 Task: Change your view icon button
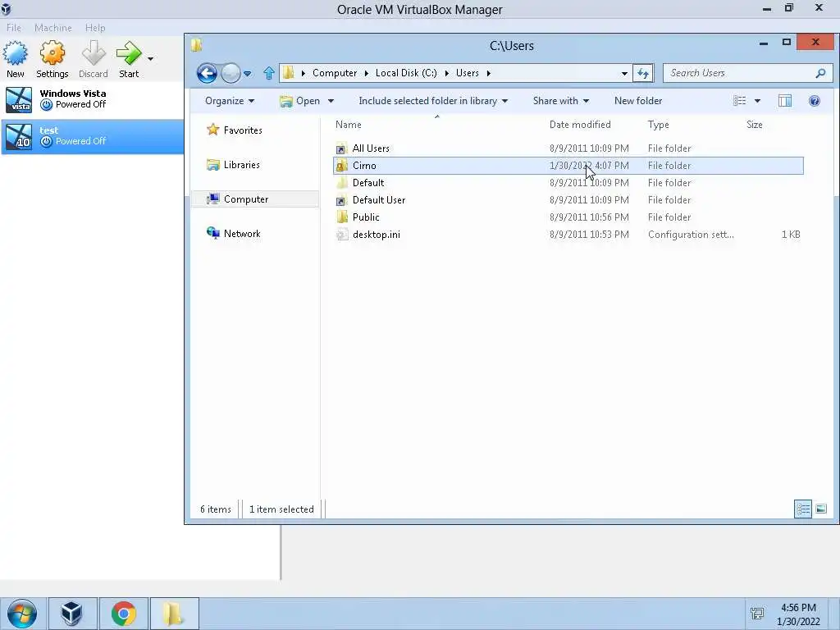coord(740,101)
